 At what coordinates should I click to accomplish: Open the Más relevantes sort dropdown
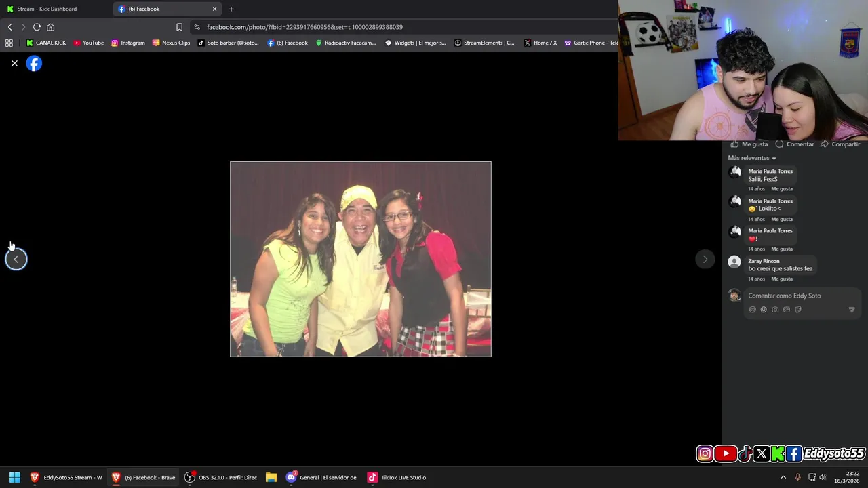pos(752,158)
